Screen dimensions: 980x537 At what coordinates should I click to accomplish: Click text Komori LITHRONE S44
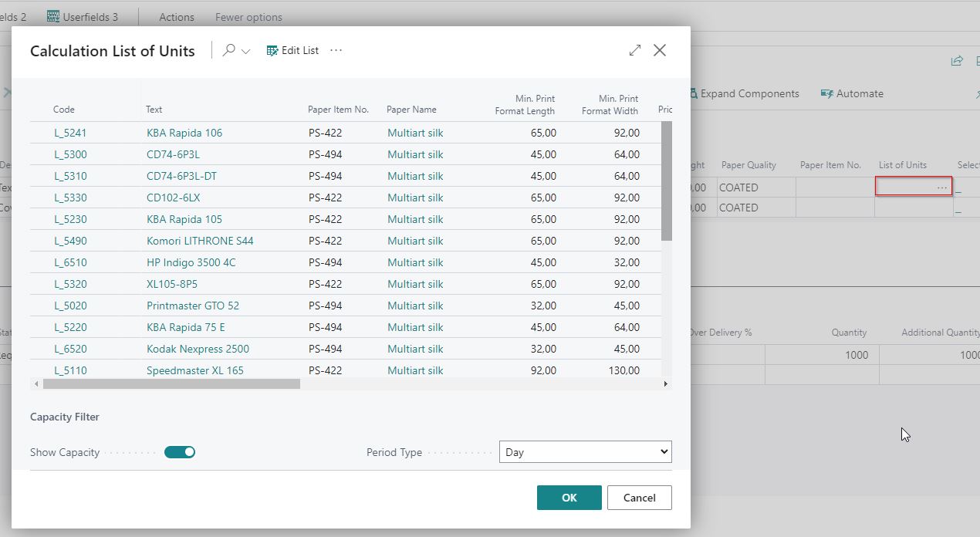point(200,241)
